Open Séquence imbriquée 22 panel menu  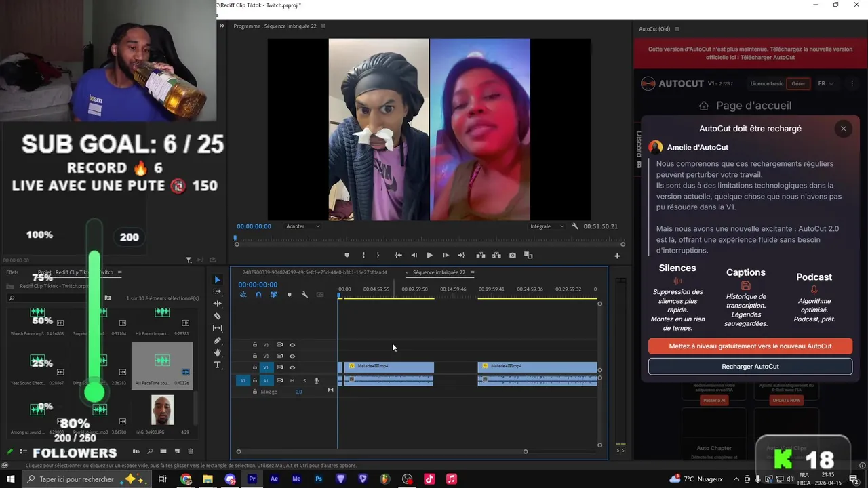(472, 272)
